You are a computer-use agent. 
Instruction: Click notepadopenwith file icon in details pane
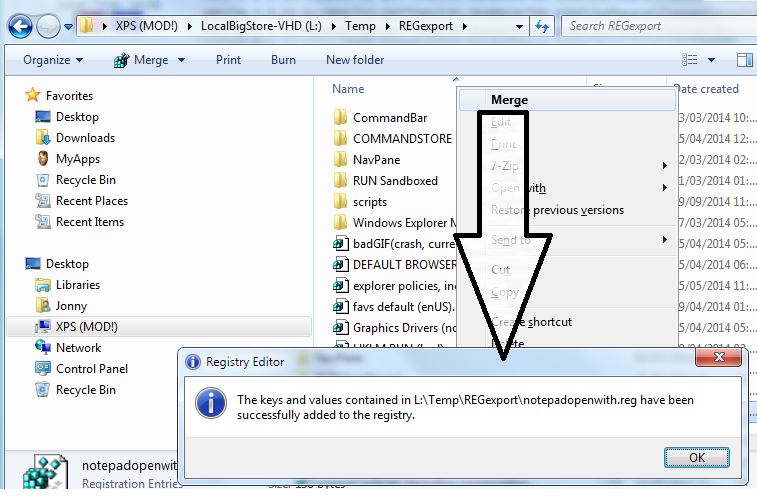pos(45,472)
